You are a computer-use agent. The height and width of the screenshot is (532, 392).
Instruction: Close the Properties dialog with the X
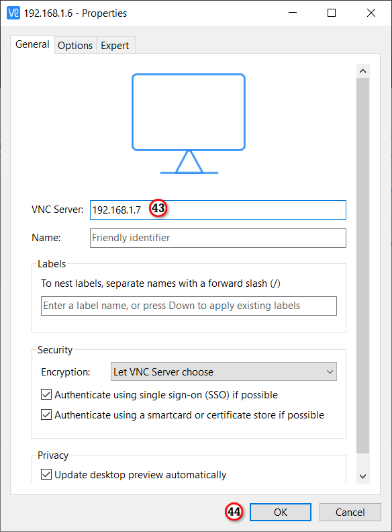click(371, 13)
